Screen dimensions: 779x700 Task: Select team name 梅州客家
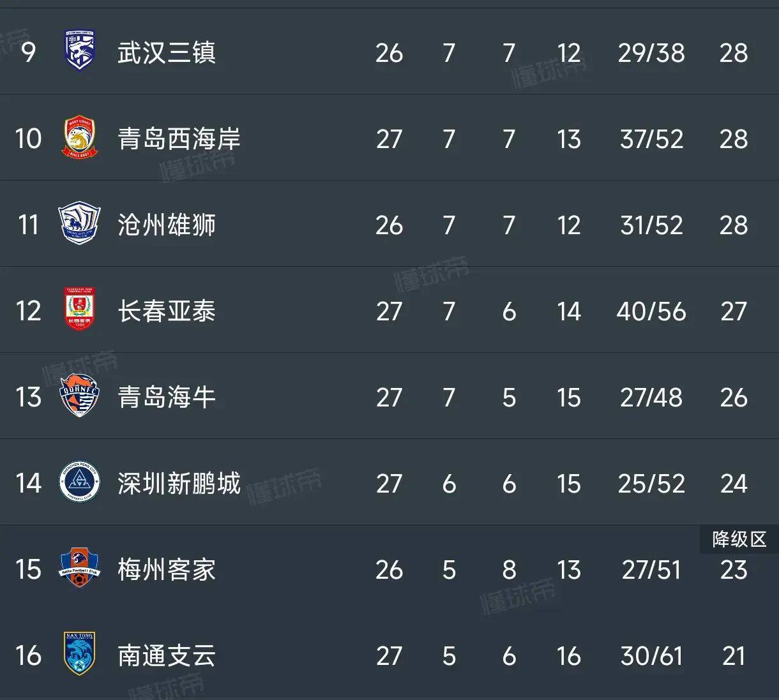tap(167, 569)
